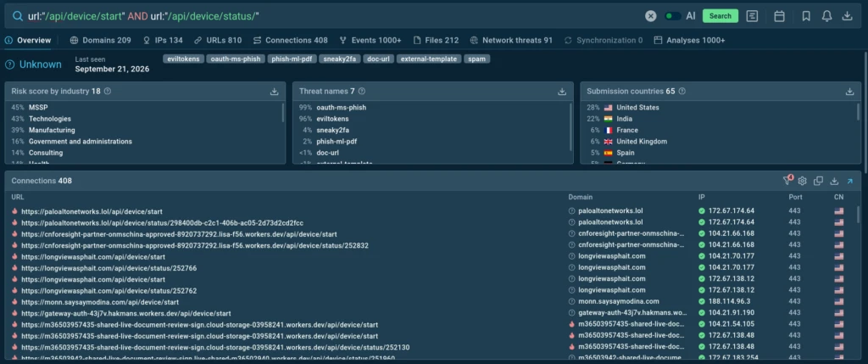Download results from the search bar
Viewport: 868px width, 364px height.
[847, 16]
